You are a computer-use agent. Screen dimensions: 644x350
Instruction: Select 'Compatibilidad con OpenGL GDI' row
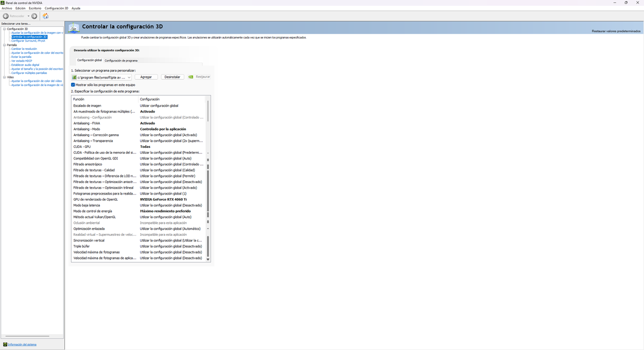tap(138, 158)
